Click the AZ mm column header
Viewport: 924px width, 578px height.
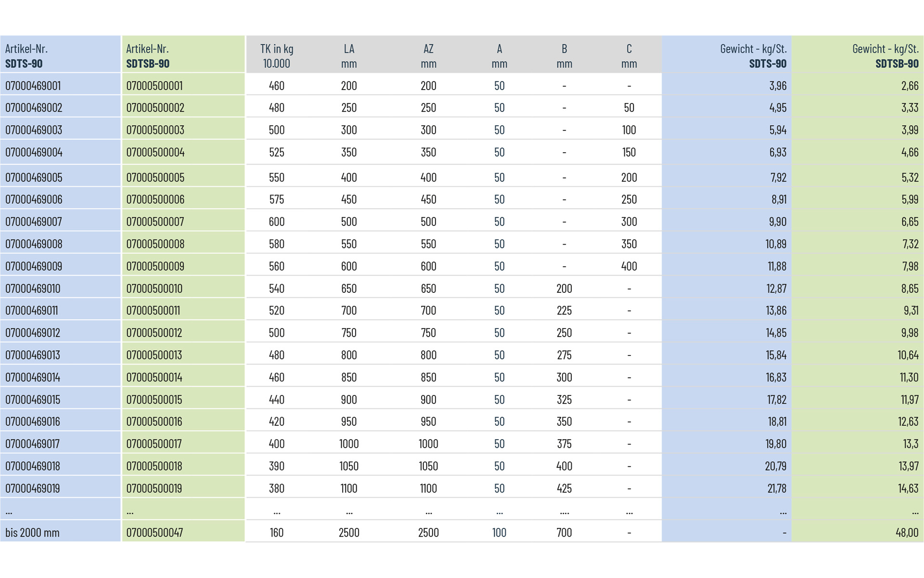[x=428, y=56]
